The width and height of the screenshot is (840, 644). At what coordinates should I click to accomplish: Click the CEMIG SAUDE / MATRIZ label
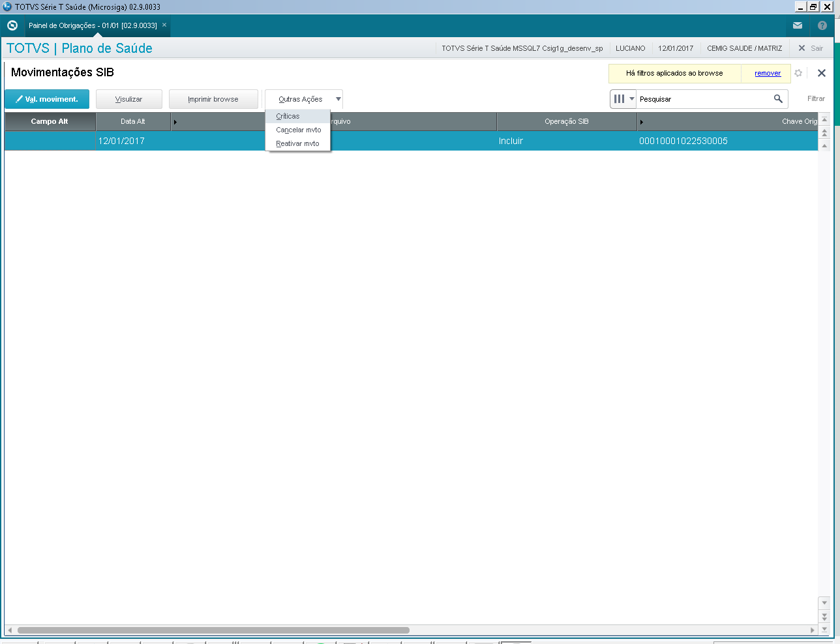point(745,48)
